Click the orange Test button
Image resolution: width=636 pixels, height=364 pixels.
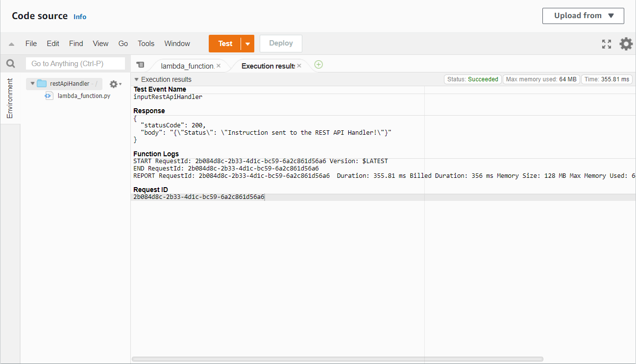[x=225, y=44]
